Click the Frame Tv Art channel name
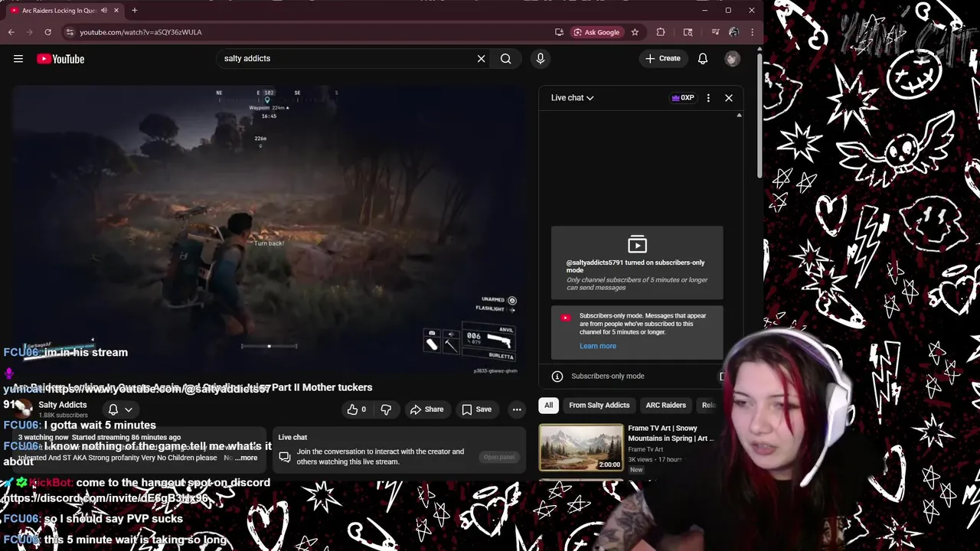The image size is (980, 551). [645, 449]
